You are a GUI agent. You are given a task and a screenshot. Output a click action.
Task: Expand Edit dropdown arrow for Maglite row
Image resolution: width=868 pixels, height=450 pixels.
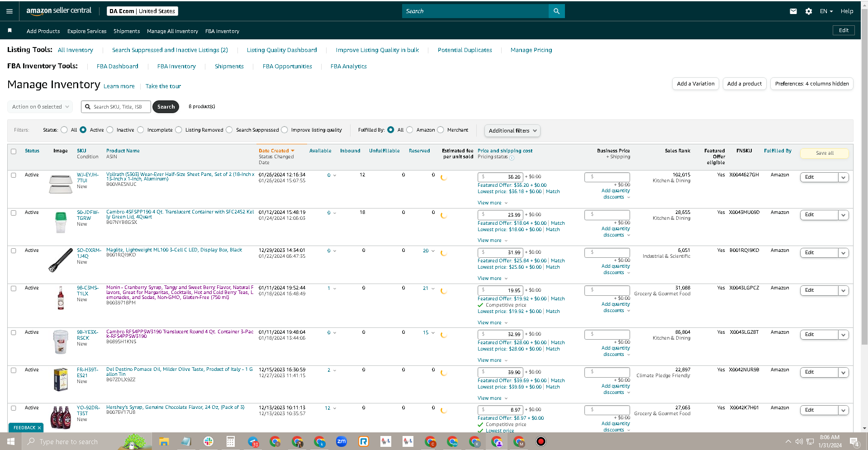point(843,253)
